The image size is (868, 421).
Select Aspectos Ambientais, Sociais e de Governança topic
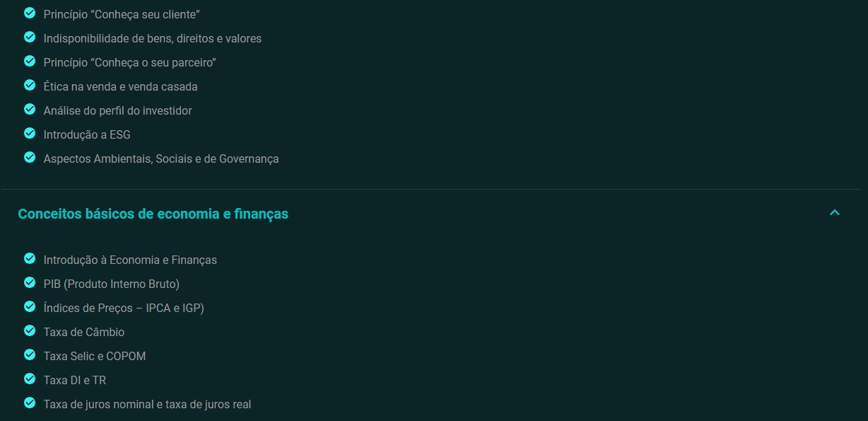161,158
